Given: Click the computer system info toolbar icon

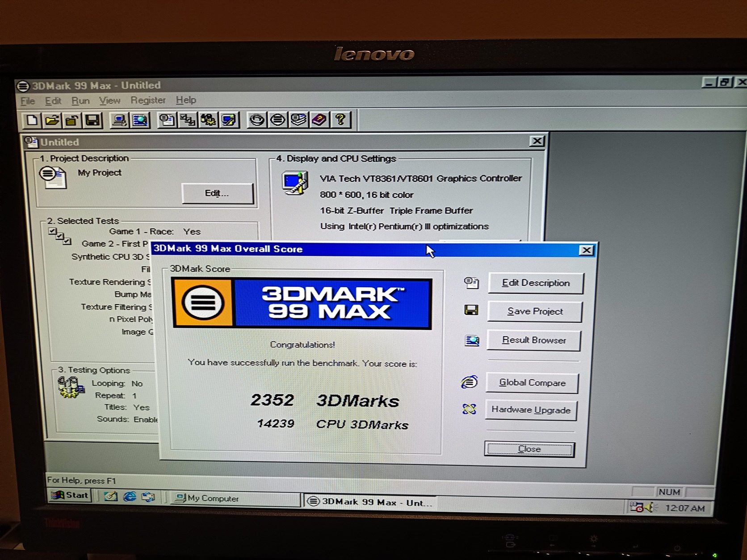Looking at the screenshot, I should click(119, 120).
